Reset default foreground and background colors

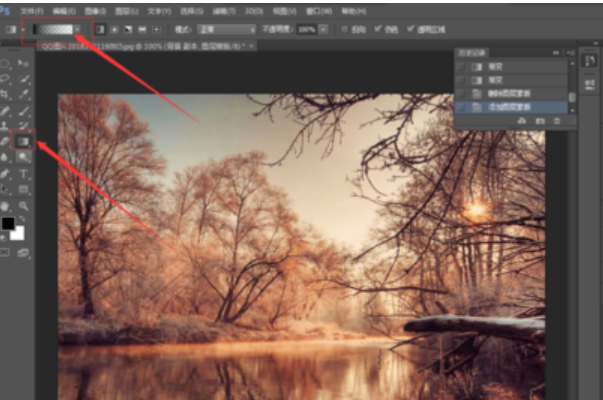point(3,238)
